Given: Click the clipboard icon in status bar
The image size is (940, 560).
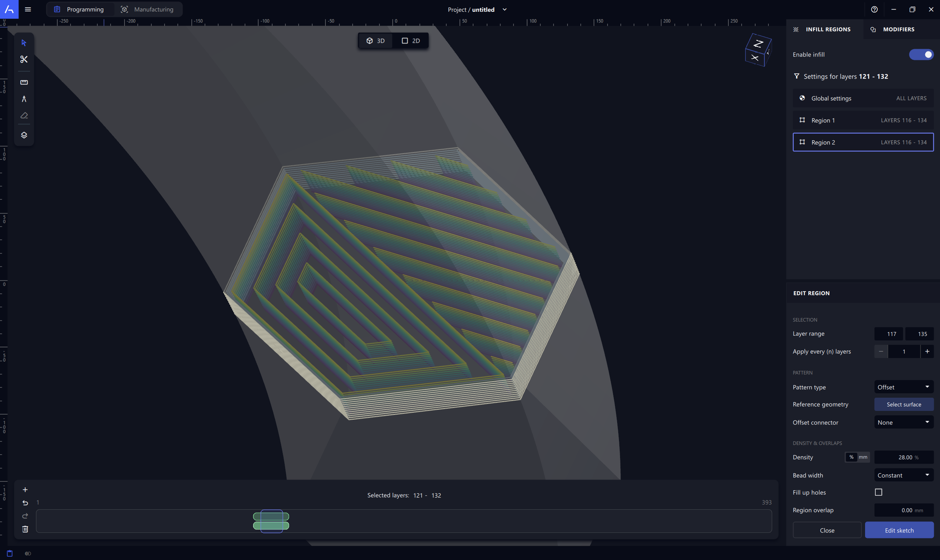Looking at the screenshot, I should [x=10, y=553].
